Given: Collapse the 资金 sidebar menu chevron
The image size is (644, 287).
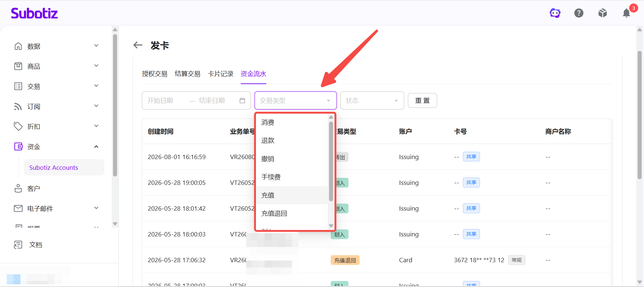Looking at the screenshot, I should [96, 146].
